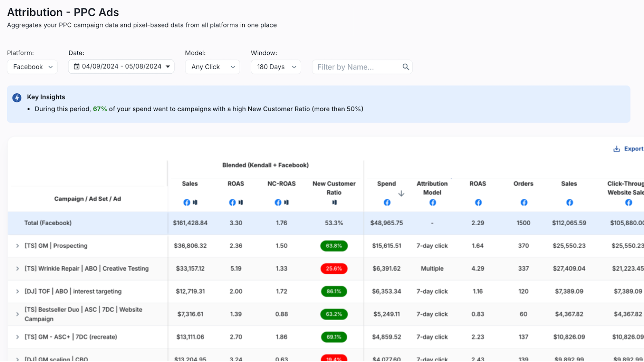This screenshot has height=362, width=644.
Task: Click Facebook icon under blended NC-ROAS header
Action: pyautogui.click(x=278, y=203)
